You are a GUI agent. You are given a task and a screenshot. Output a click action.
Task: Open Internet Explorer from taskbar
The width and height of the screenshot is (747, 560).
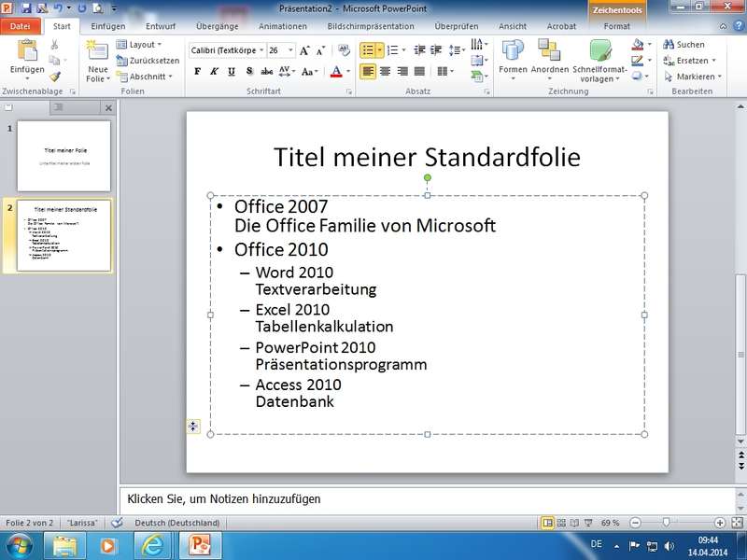point(152,545)
